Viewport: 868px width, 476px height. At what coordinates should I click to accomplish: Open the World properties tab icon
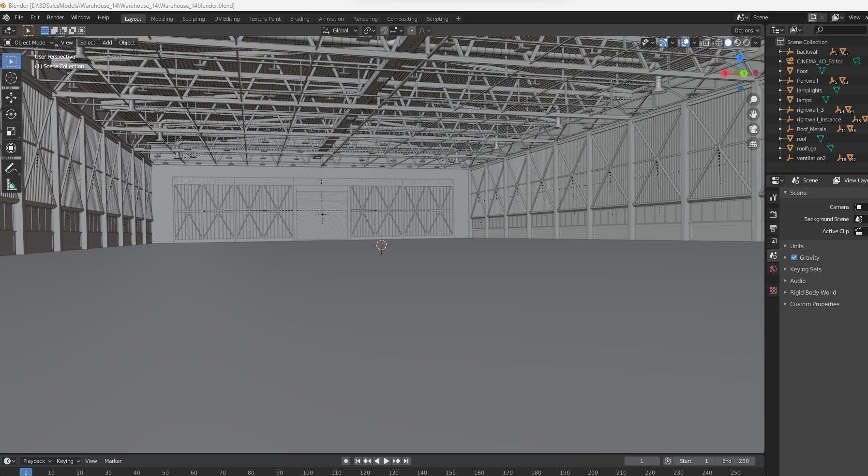tap(773, 269)
